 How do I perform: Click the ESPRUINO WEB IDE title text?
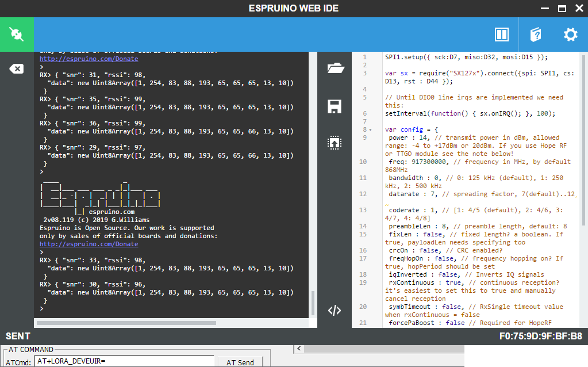(294, 8)
